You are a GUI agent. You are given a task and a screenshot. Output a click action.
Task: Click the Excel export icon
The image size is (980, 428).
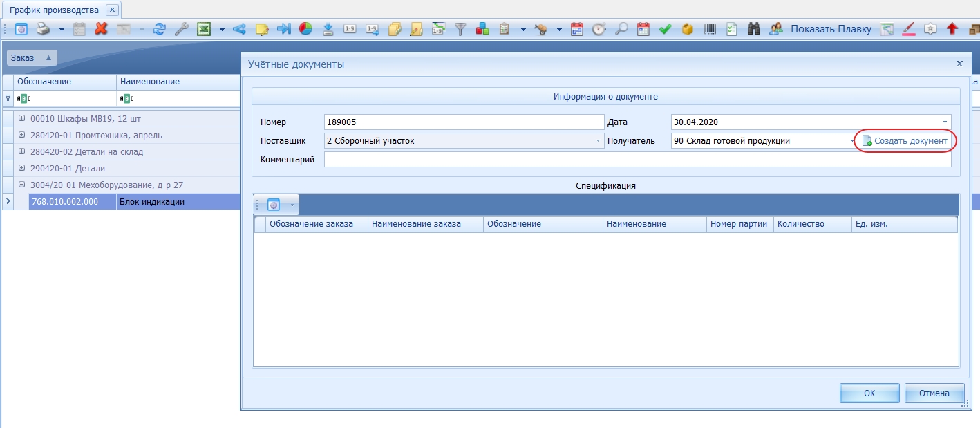coord(204,29)
